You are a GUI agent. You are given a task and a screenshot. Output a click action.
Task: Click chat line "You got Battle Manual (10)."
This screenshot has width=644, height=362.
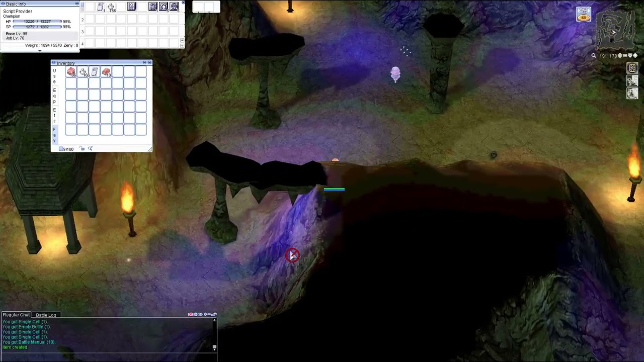click(29, 342)
